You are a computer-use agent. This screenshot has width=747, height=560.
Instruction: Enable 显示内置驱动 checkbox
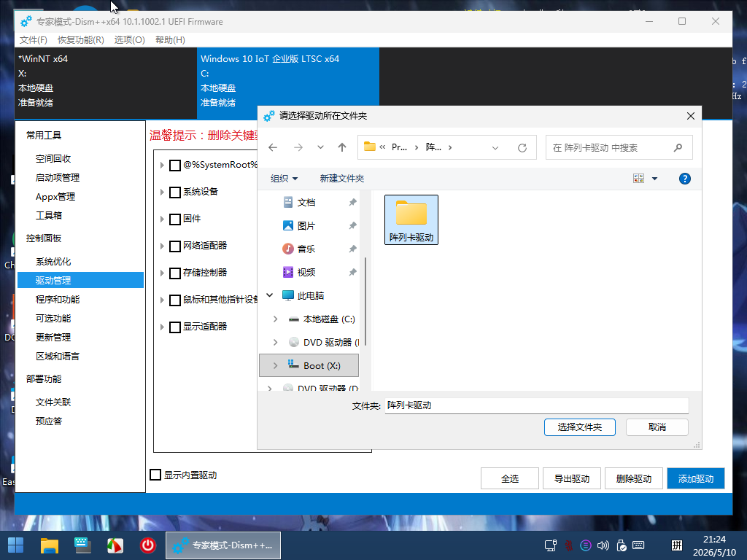(x=155, y=475)
